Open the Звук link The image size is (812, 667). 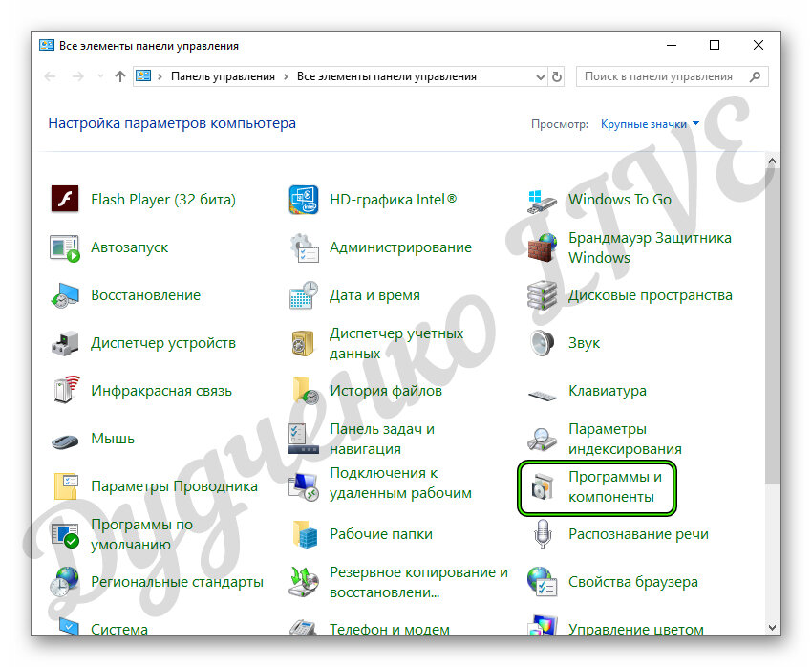[584, 343]
